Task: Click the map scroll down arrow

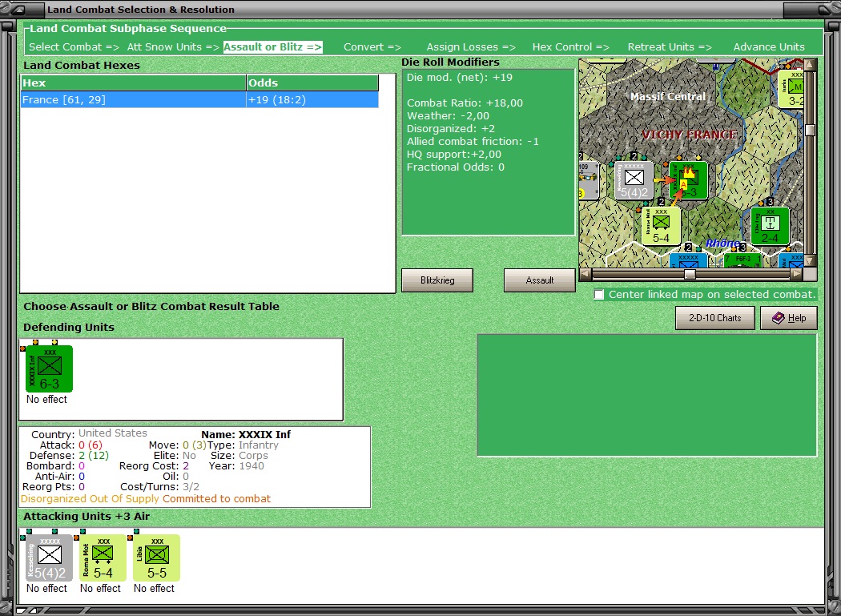Action: tap(810, 261)
